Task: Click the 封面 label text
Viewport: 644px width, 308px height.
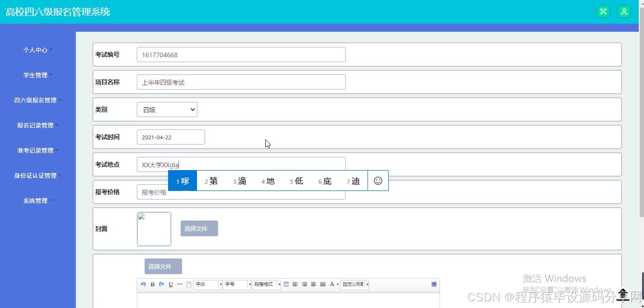Action: [x=101, y=229]
